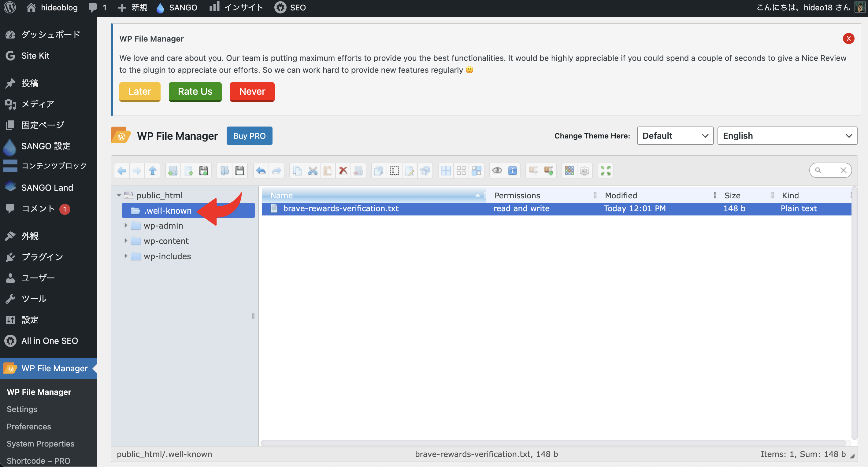Sort by the Modified column header
868x467 pixels.
pyautogui.click(x=656, y=195)
